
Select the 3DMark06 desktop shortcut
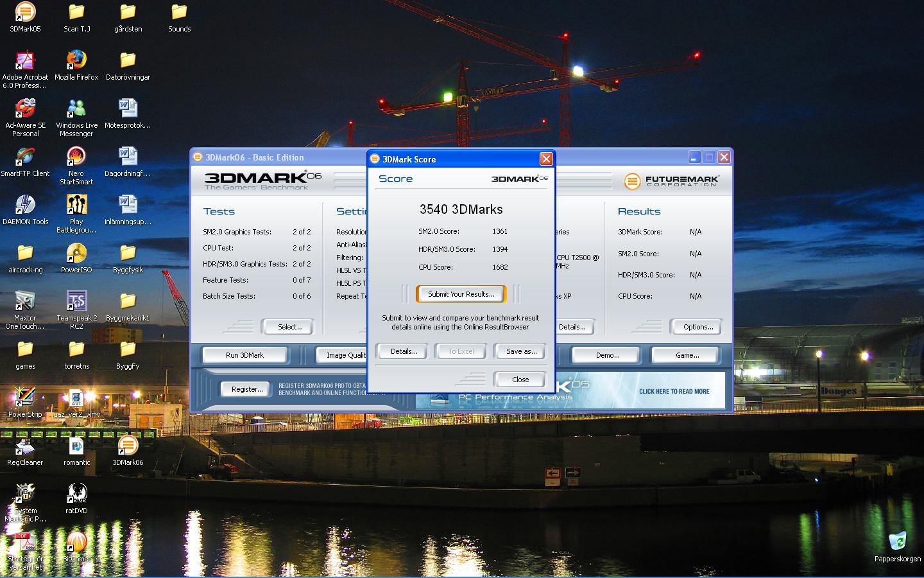coord(128,451)
